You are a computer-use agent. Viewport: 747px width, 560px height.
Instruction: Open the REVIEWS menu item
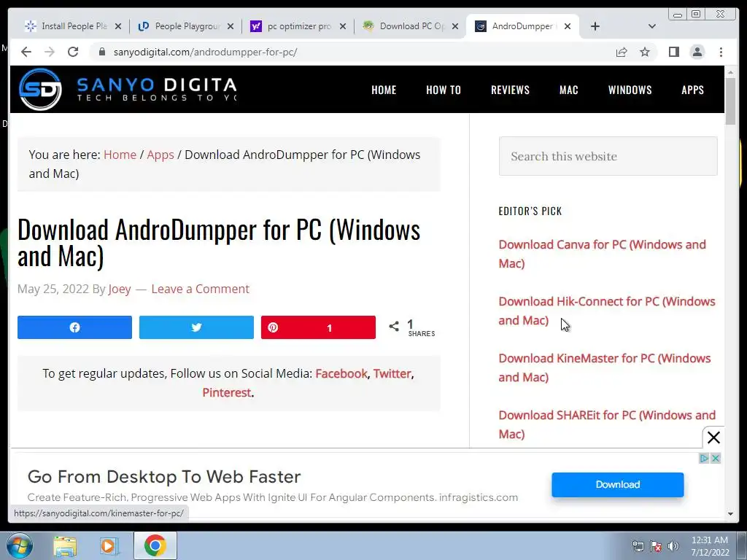(510, 90)
